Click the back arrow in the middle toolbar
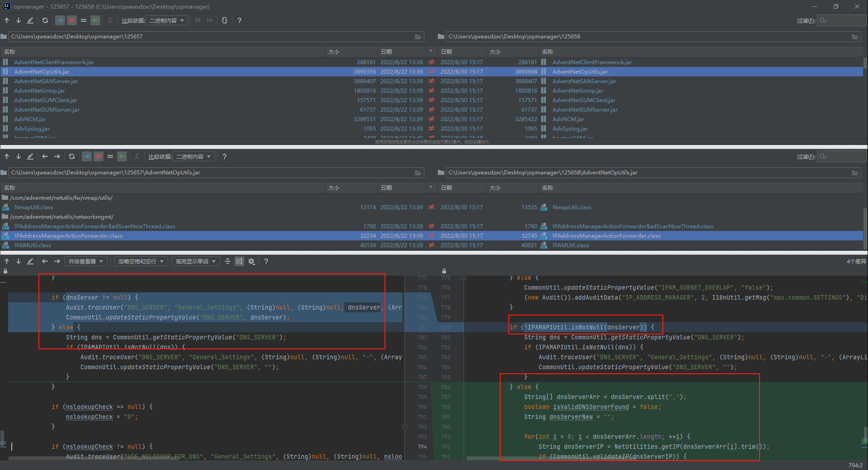 pos(45,156)
